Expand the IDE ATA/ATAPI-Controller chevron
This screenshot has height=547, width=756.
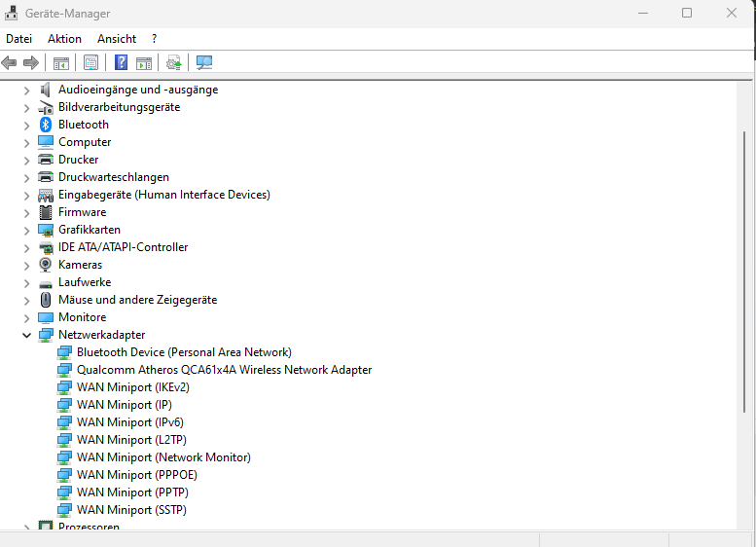(x=26, y=248)
